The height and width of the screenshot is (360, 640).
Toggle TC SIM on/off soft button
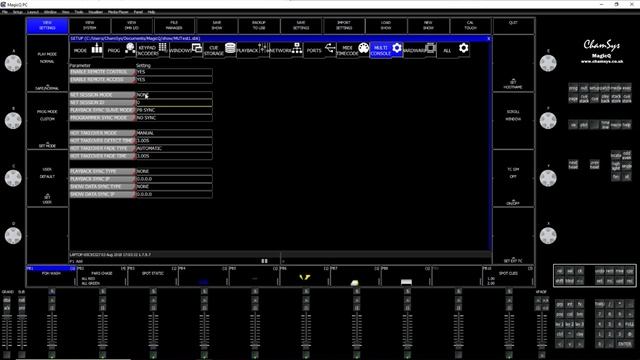513,178
